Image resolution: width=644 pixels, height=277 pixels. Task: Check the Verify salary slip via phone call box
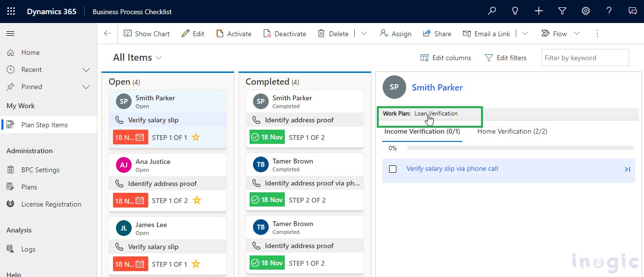(x=392, y=169)
